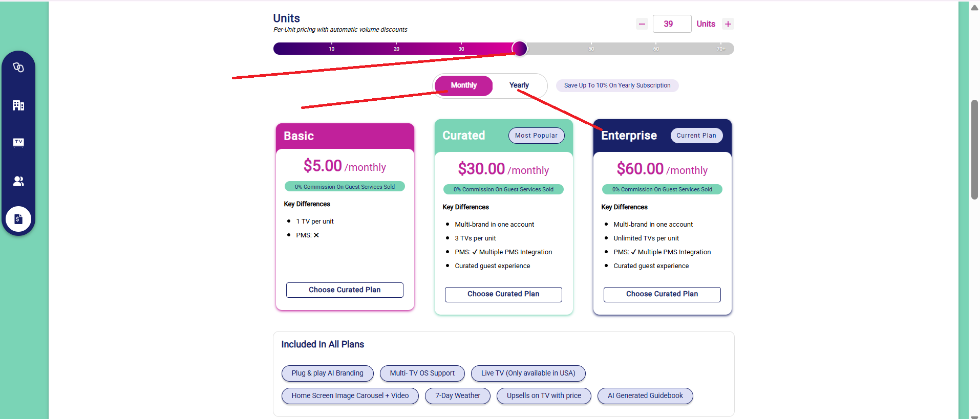Choose plan button under Basic card
The height and width of the screenshot is (419, 980).
[x=345, y=290]
